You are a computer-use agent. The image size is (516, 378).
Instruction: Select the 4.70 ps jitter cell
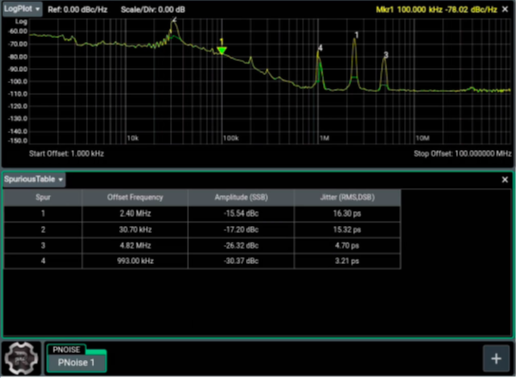(347, 246)
